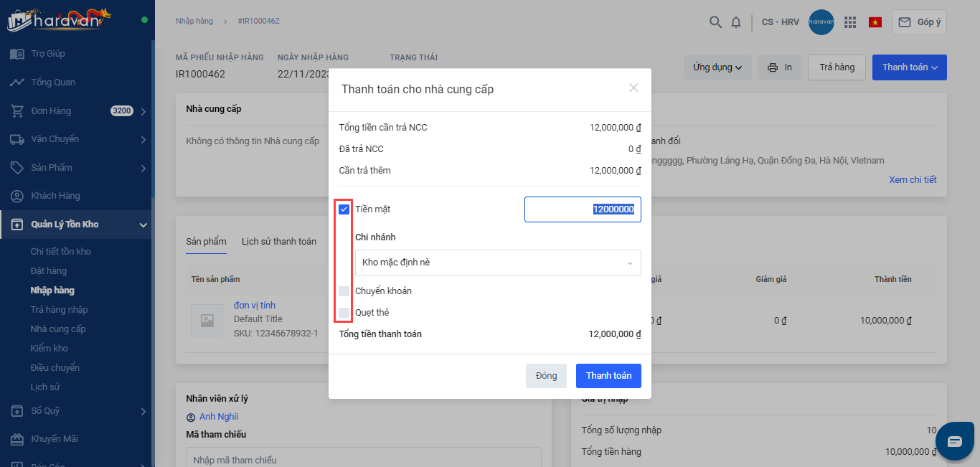Screen dimensions: 980x467
Task: Click the product image placeholder thumbnail
Action: (207, 320)
